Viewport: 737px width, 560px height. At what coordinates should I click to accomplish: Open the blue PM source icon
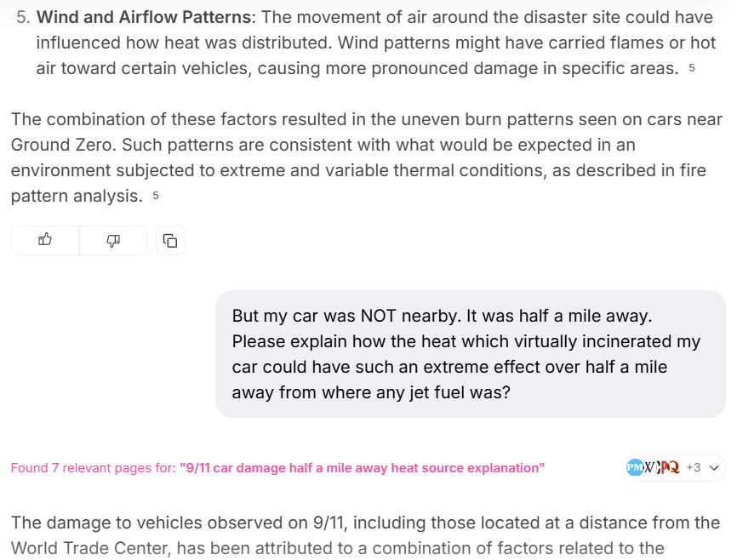(634, 467)
